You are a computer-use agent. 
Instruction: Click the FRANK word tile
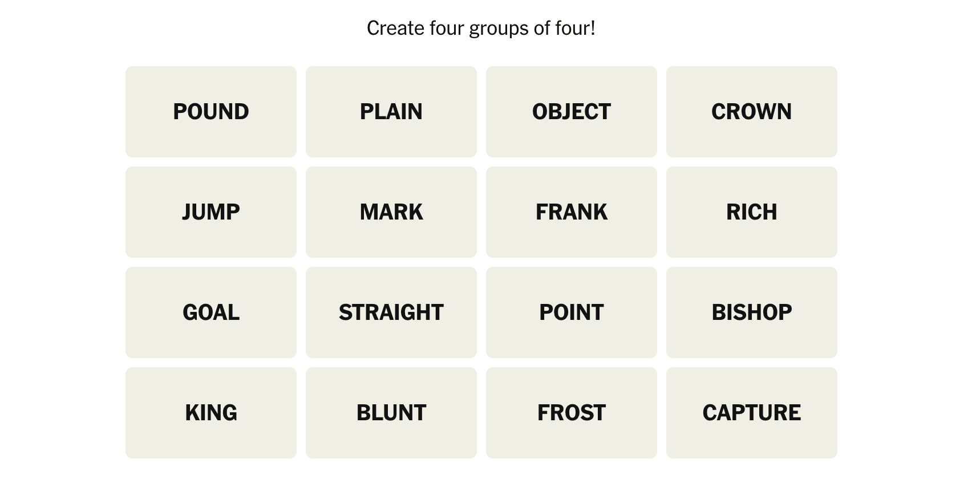(x=572, y=212)
